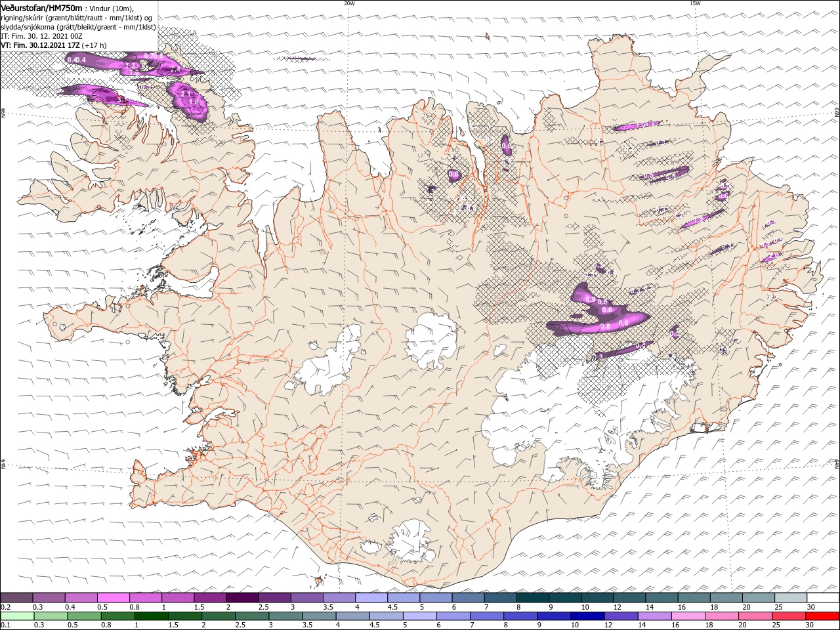Select the darkest green swatch between 1 and 1.5

pos(152,616)
